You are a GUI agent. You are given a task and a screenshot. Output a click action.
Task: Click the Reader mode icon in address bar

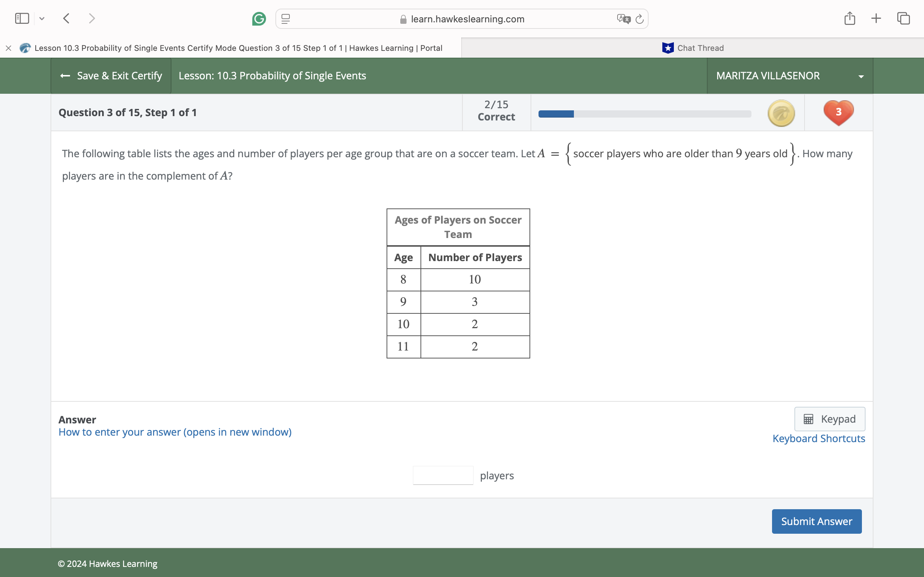(285, 19)
